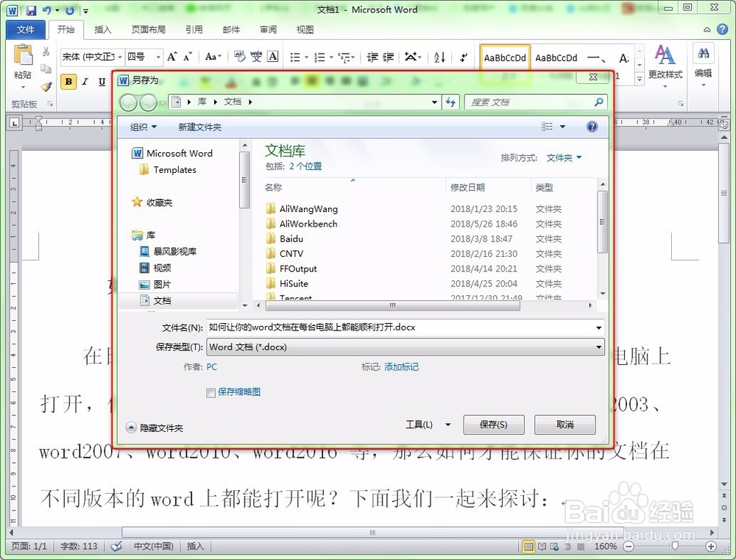Click the magnifier icon in the search box
The image size is (736, 560).
coord(598,102)
